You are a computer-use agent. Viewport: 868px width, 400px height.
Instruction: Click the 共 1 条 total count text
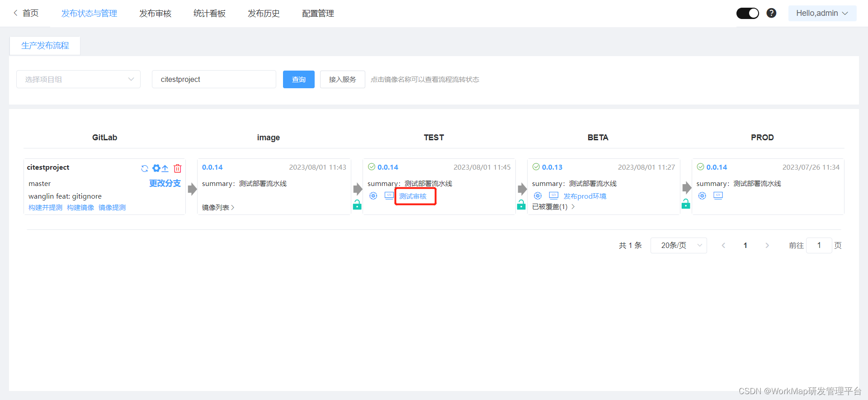tap(630, 245)
